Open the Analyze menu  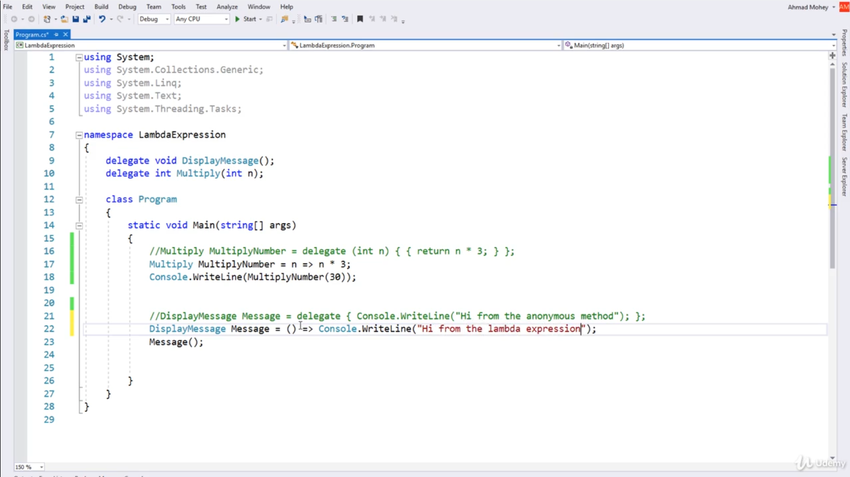[227, 7]
